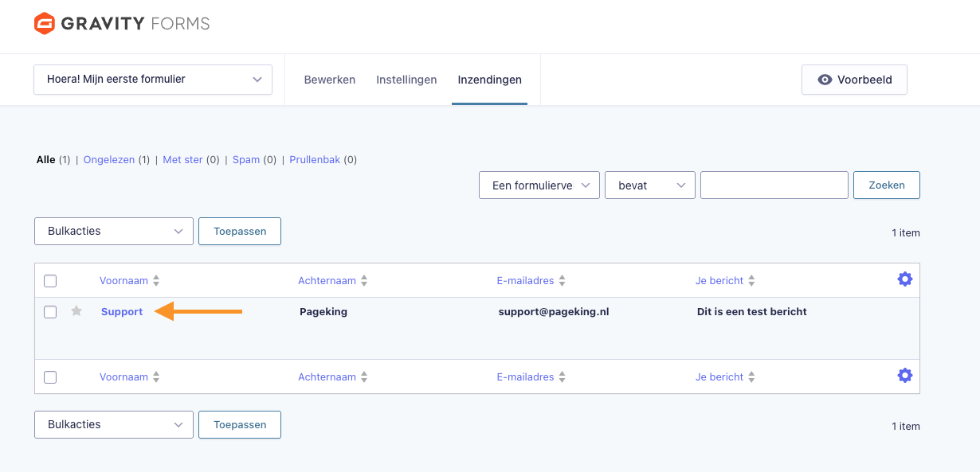Click the Gravity Forms logo icon
The height and width of the screenshot is (472, 980).
click(45, 24)
